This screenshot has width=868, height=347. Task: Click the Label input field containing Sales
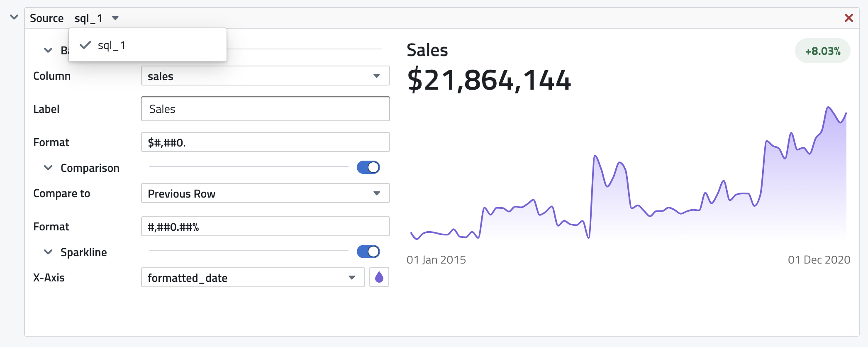click(265, 109)
